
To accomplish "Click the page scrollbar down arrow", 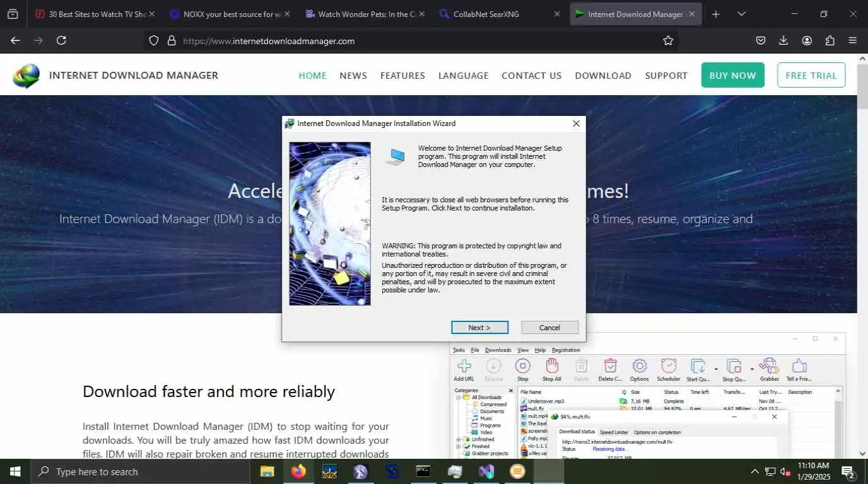I will coord(862,454).
